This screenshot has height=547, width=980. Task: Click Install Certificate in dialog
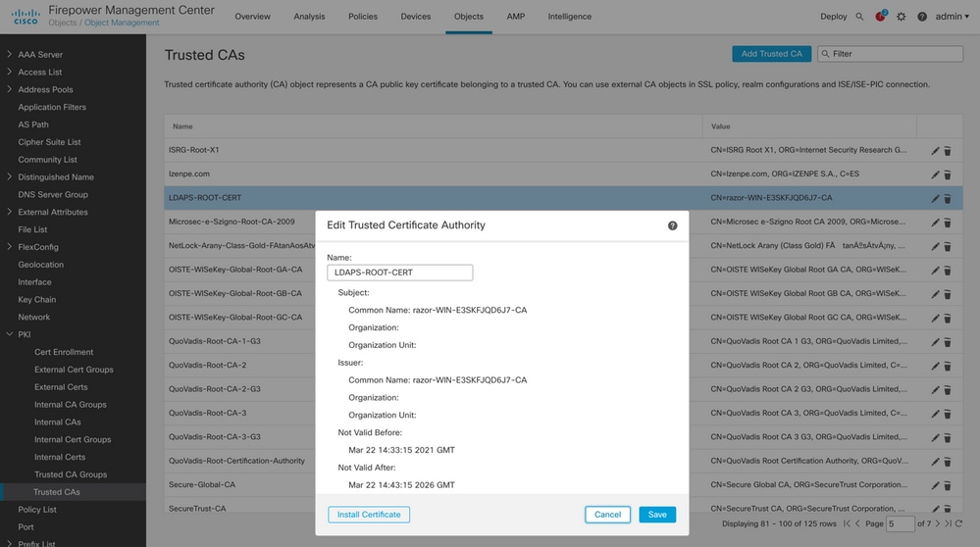(369, 515)
